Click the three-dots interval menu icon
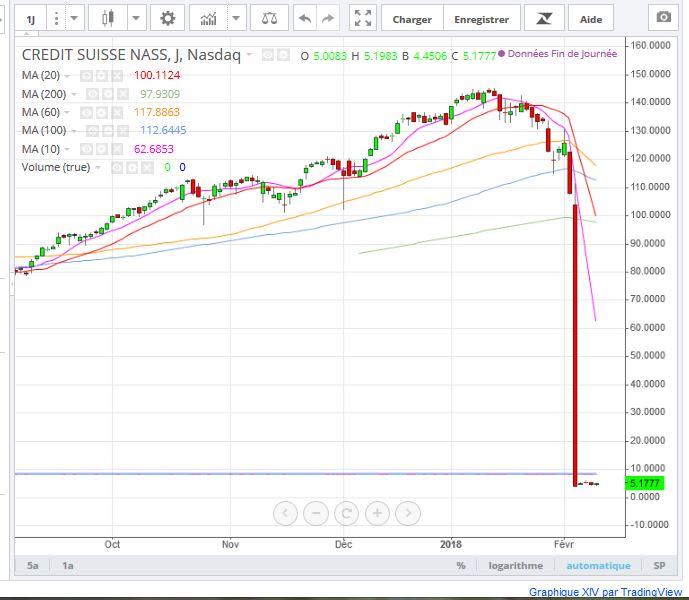Viewport: 689px width, 600px height. [x=56, y=18]
